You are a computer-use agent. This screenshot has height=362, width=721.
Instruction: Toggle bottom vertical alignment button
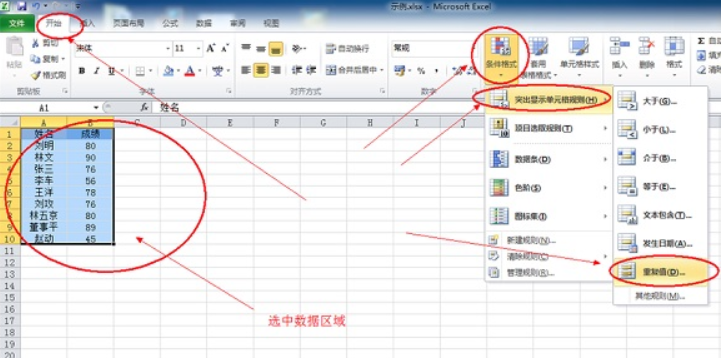point(275,49)
